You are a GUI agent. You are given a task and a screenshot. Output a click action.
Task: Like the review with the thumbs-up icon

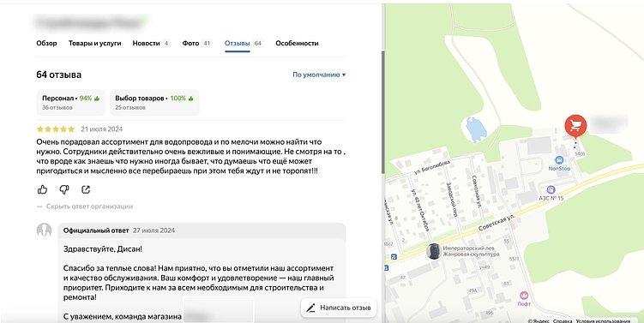(42, 189)
